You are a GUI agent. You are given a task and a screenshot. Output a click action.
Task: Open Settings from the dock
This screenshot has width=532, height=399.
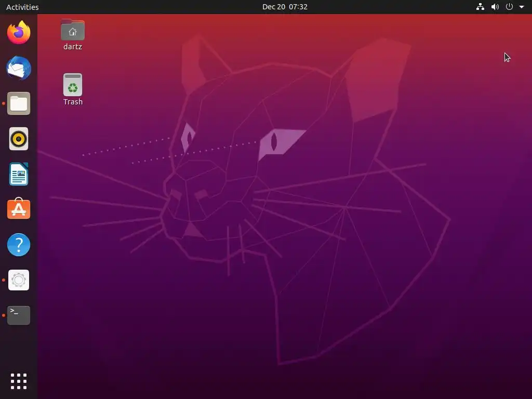click(19, 280)
